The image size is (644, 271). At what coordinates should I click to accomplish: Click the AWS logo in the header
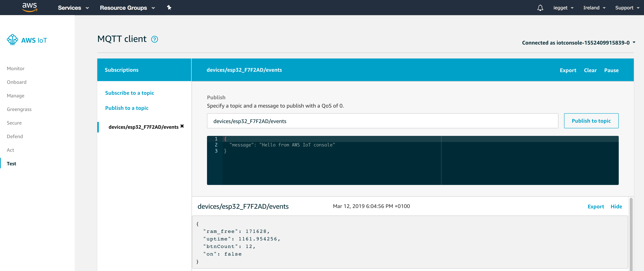(x=29, y=7)
